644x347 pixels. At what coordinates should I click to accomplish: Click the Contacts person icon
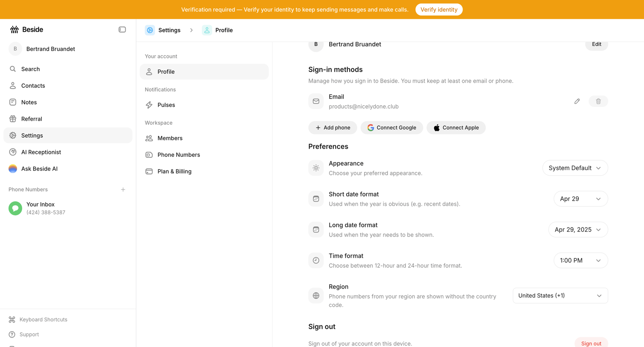click(x=13, y=86)
